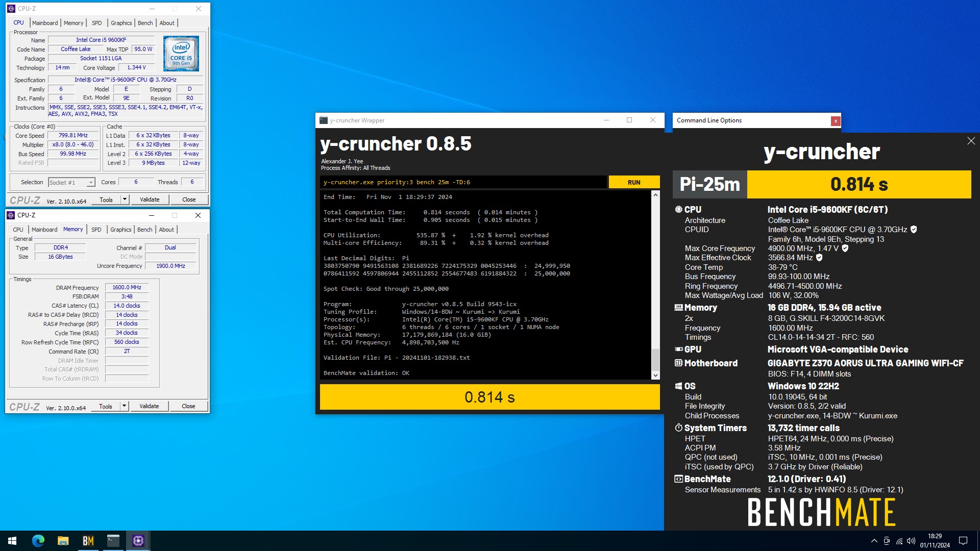The image size is (980, 551).
Task: Open SPD tab in top CPU-Z
Action: coord(96,23)
